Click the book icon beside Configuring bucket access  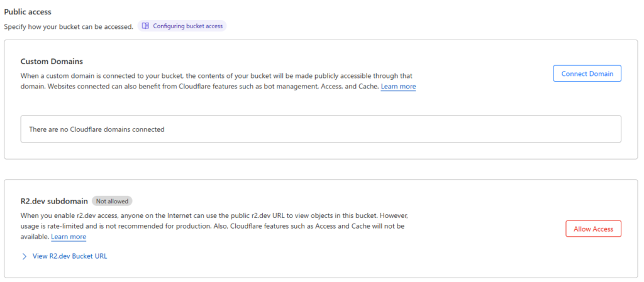point(145,26)
